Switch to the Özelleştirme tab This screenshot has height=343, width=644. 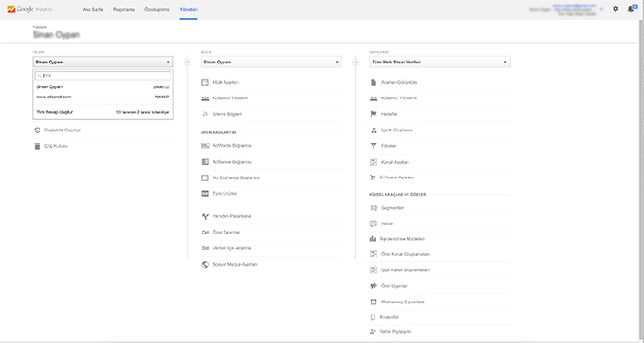[157, 9]
